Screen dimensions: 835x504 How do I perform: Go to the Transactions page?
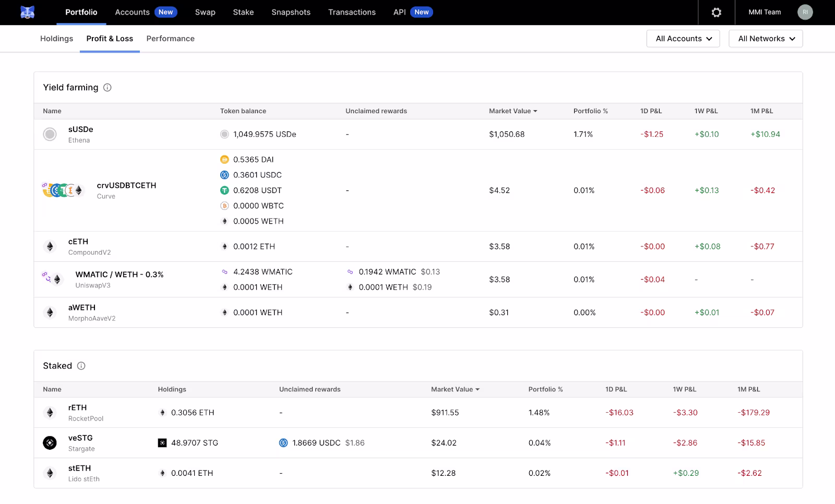click(x=352, y=13)
